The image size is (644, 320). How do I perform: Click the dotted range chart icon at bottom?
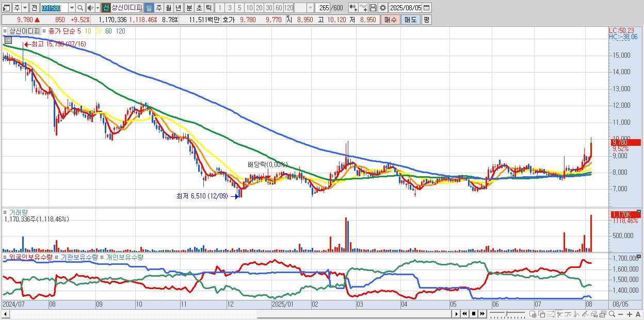[x=550, y=314]
